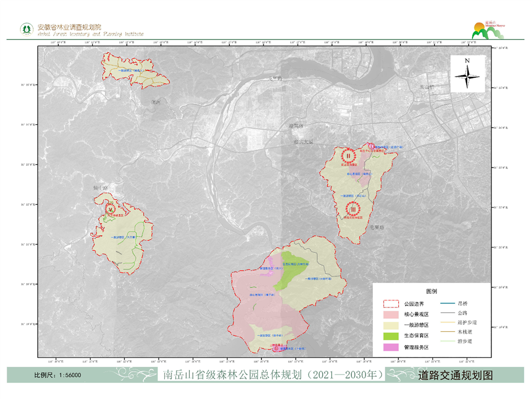The image size is (532, 399).
Task: Click the beige 一般游憩区 legend swatch
Action: (x=392, y=325)
